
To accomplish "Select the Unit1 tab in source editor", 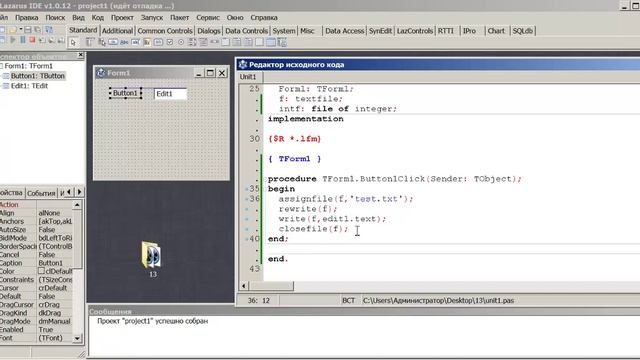I will click(248, 77).
